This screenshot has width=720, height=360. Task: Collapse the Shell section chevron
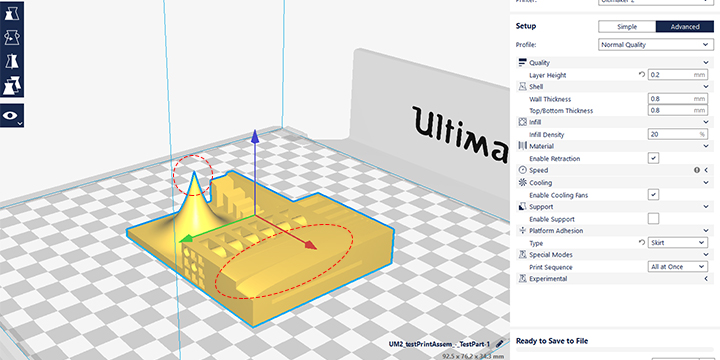tap(706, 87)
